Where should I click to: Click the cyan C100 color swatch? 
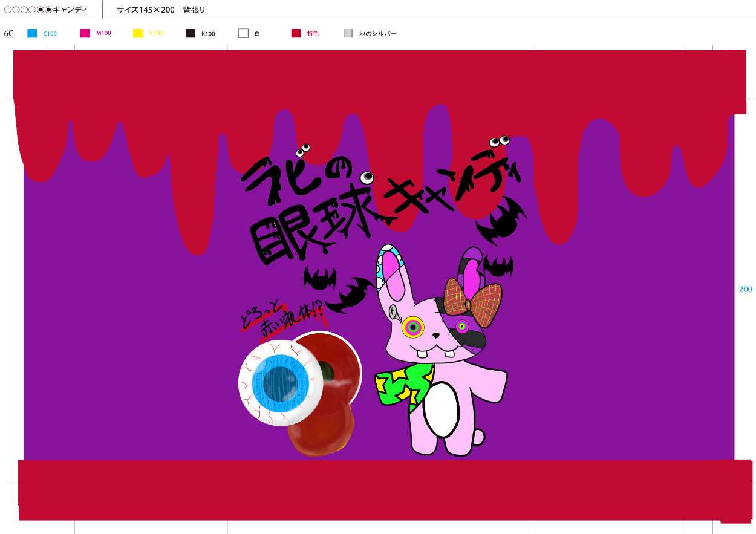click(33, 34)
